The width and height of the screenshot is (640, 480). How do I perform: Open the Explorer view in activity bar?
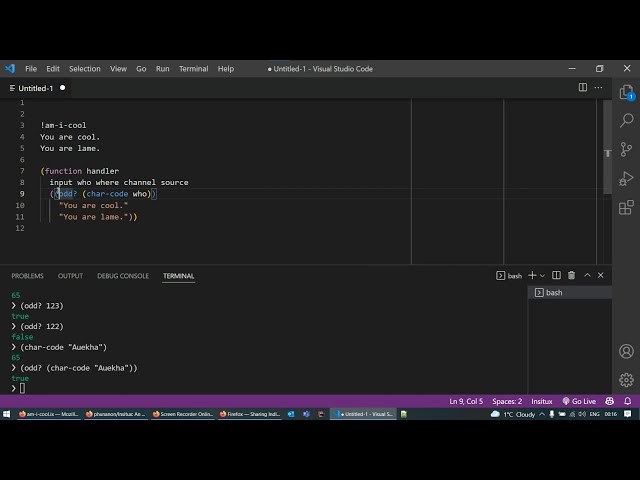tap(626, 92)
